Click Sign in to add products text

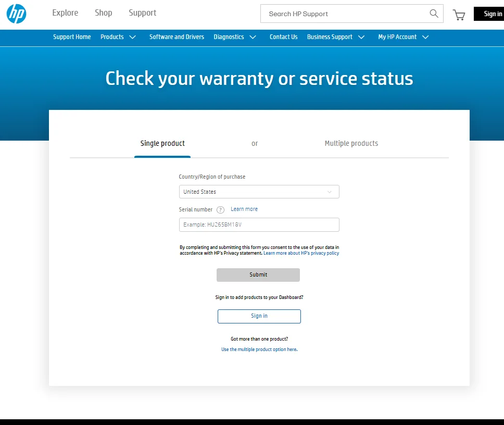pos(259,297)
